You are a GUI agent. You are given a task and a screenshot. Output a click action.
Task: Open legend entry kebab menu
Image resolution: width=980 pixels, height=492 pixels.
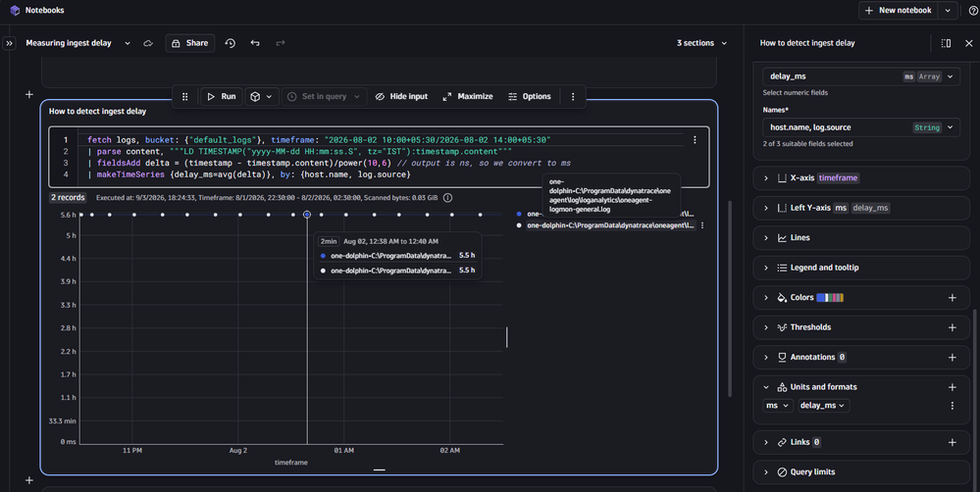[x=702, y=225]
